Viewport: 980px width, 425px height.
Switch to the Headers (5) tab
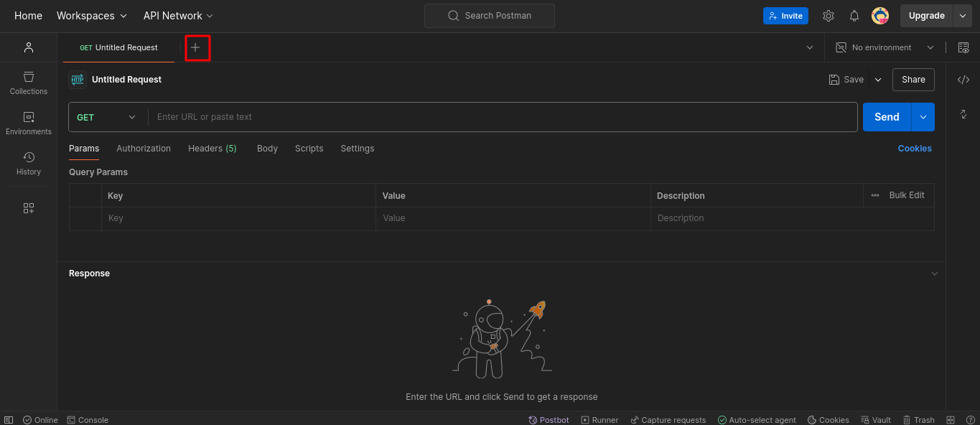tap(213, 149)
